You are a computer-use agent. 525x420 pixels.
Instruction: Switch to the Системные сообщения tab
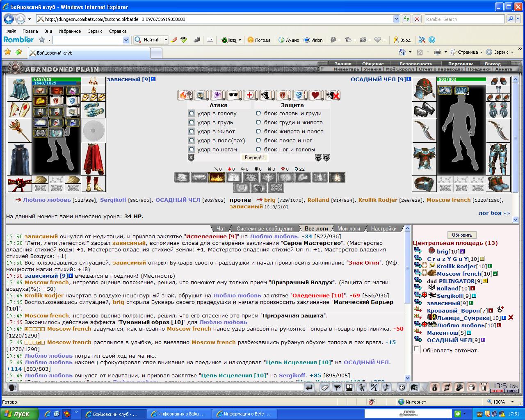tap(265, 228)
